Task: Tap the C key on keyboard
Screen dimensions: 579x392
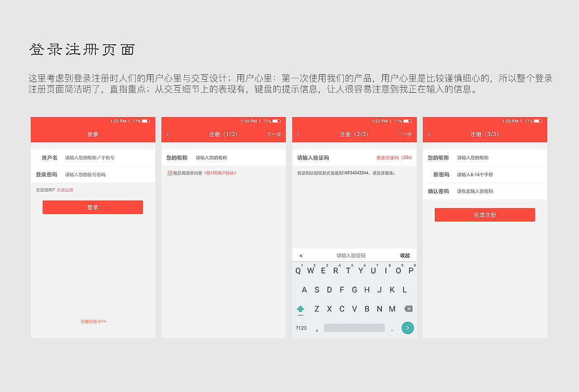Action: click(342, 309)
